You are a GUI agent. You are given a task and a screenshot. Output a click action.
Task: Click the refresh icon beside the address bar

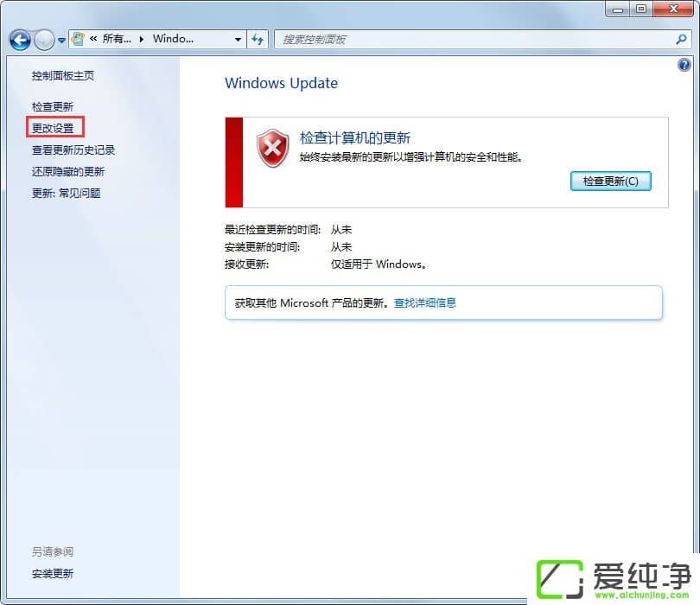click(258, 39)
